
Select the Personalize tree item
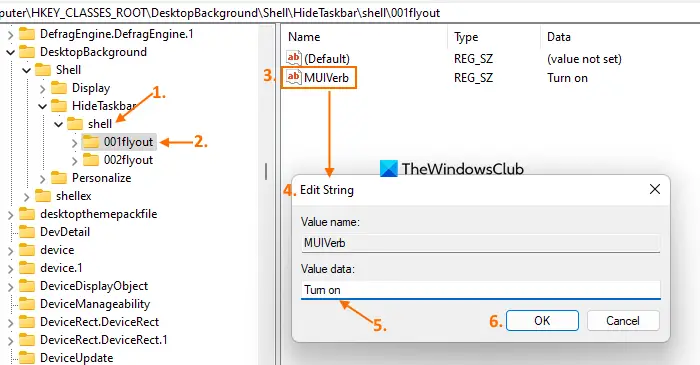click(x=101, y=178)
